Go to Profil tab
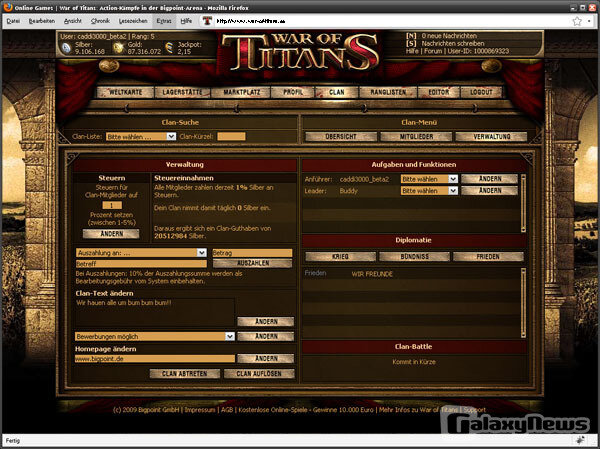Screen dimensions: 600x449 point(293,92)
